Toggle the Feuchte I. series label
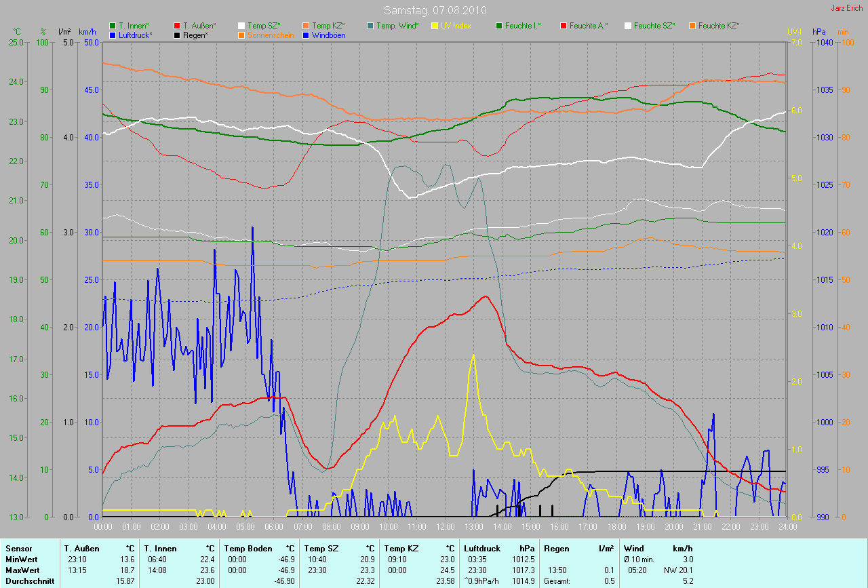The width and height of the screenshot is (868, 588). tap(525, 26)
